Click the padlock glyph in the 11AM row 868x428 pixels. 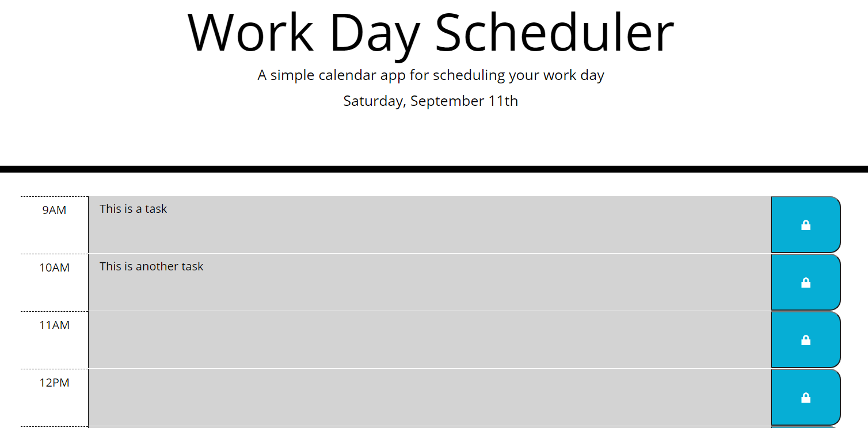[805, 339]
